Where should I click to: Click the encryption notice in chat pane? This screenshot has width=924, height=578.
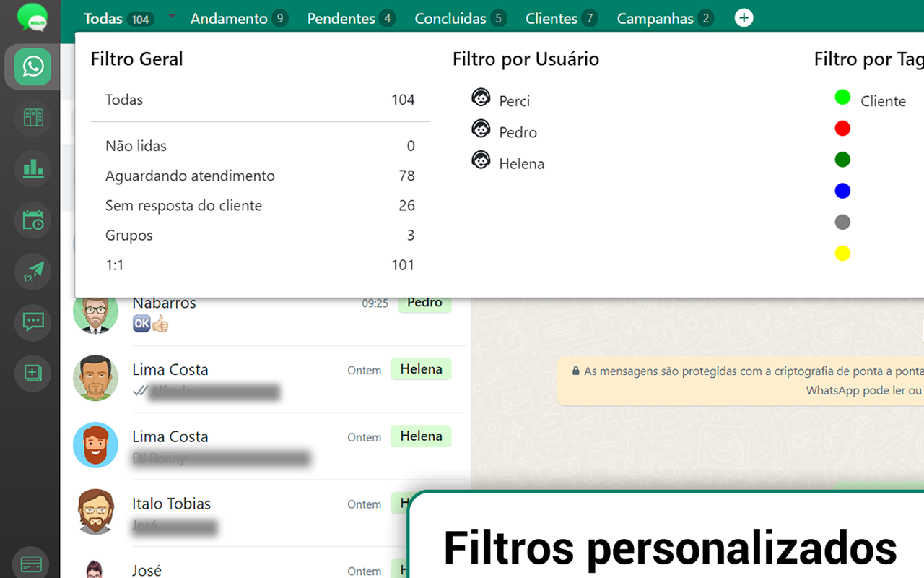pos(741,381)
